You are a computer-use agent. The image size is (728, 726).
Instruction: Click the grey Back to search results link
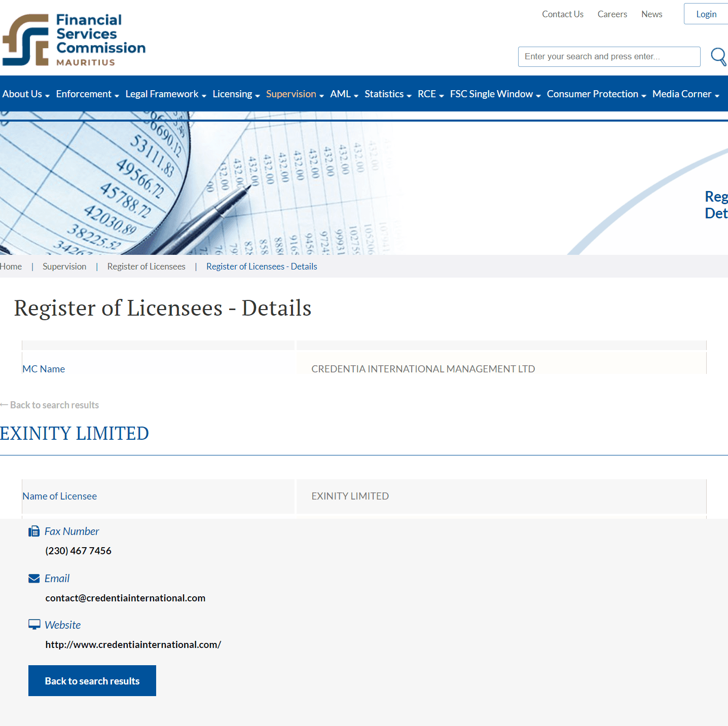50,405
